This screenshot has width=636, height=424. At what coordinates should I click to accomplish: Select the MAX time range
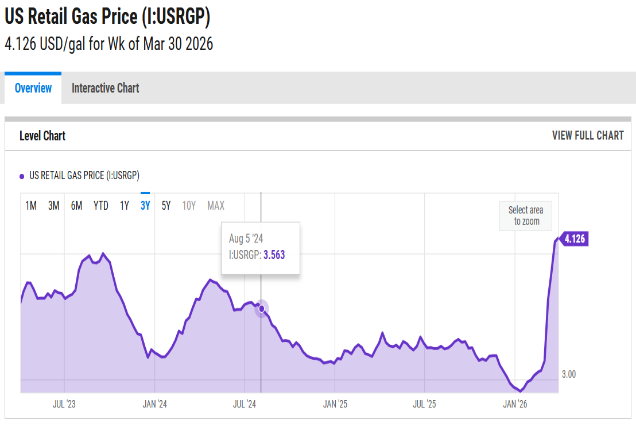215,206
